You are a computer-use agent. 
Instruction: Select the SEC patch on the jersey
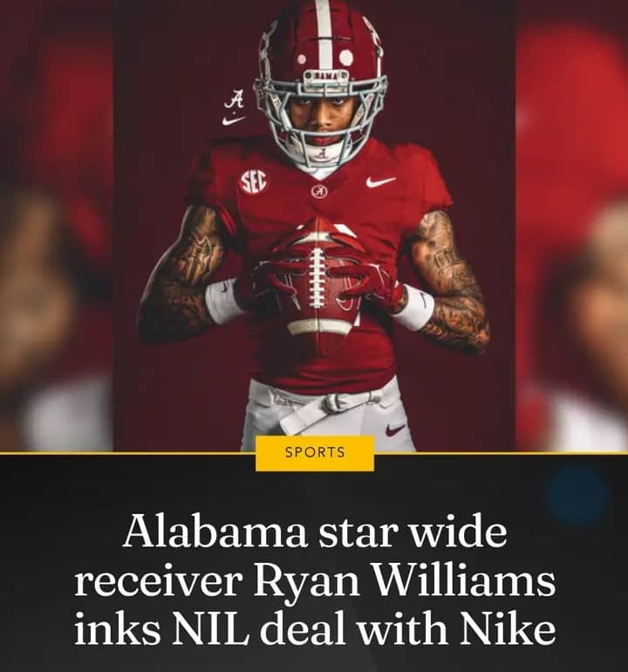252,182
